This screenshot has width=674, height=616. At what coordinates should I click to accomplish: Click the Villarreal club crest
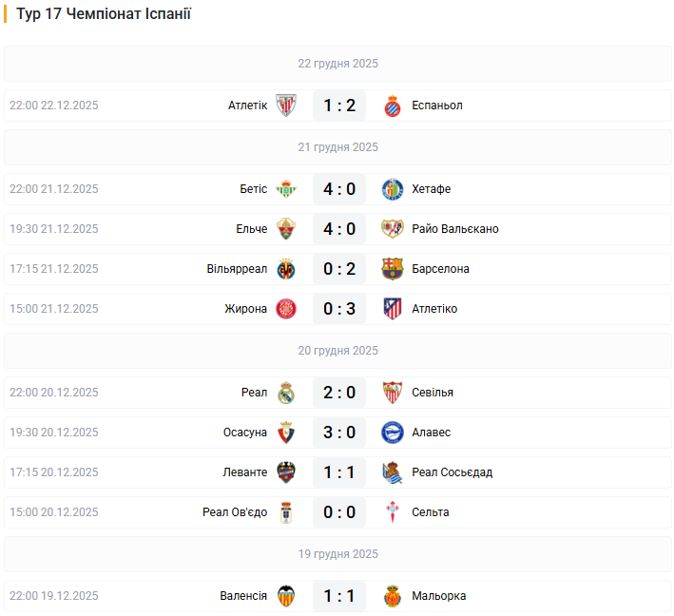(x=286, y=269)
